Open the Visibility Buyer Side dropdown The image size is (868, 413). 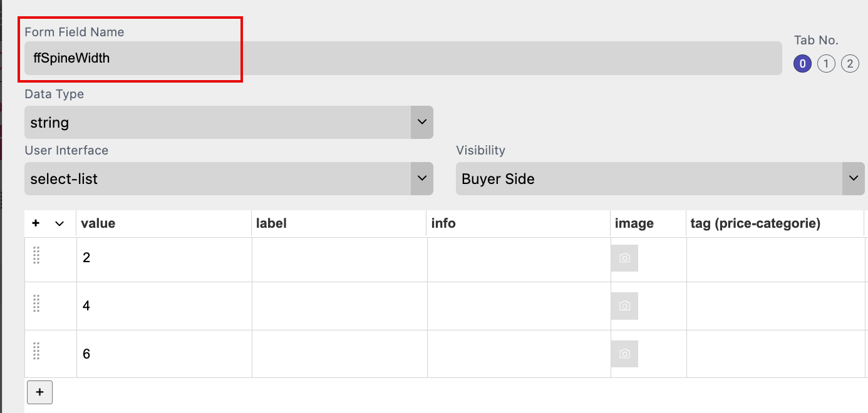(x=661, y=178)
